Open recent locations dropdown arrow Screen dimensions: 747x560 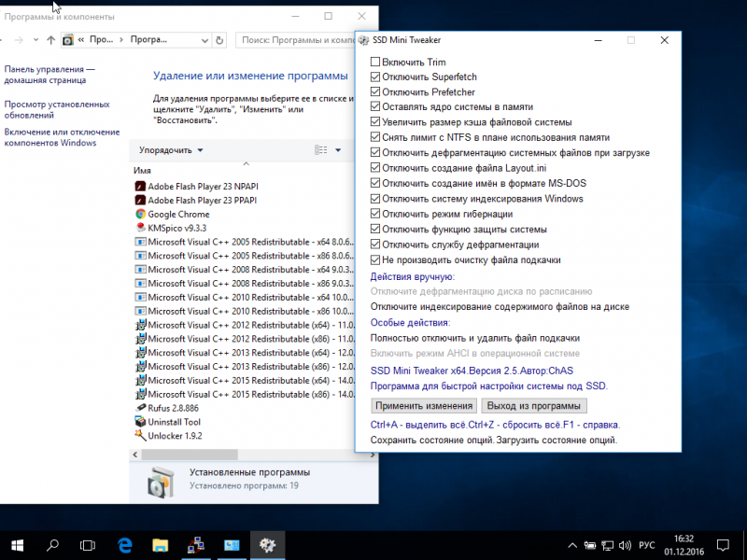point(35,40)
